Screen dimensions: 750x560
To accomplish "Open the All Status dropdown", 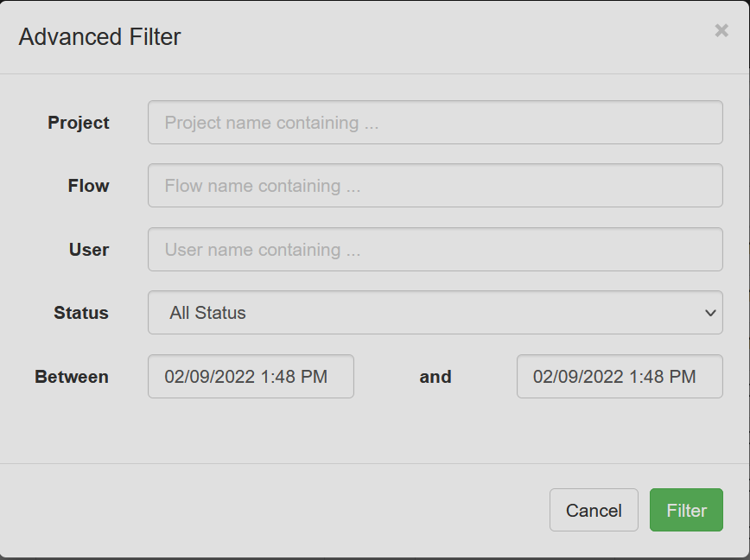I will pyautogui.click(x=435, y=313).
